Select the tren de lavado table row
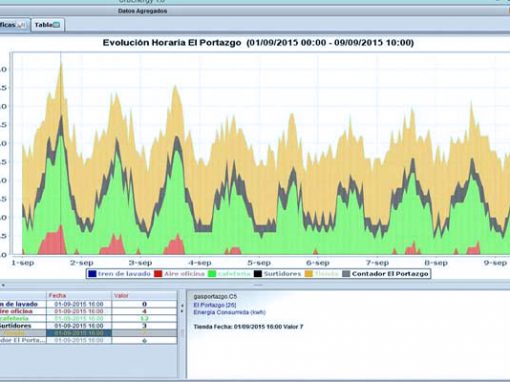This screenshot has width=510, height=382. [88, 304]
